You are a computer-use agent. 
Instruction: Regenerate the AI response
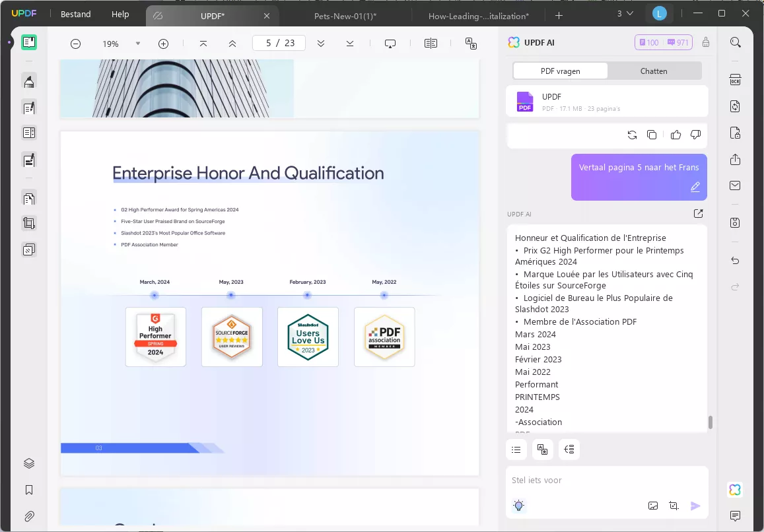(x=632, y=135)
